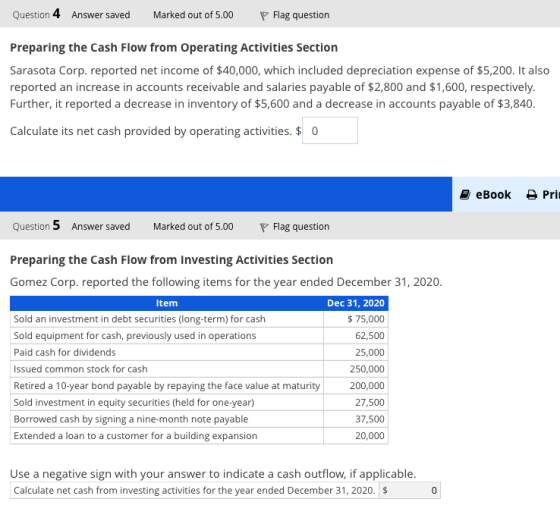
Task: Click Question 4 'Answer saved' status
Action: [x=101, y=15]
